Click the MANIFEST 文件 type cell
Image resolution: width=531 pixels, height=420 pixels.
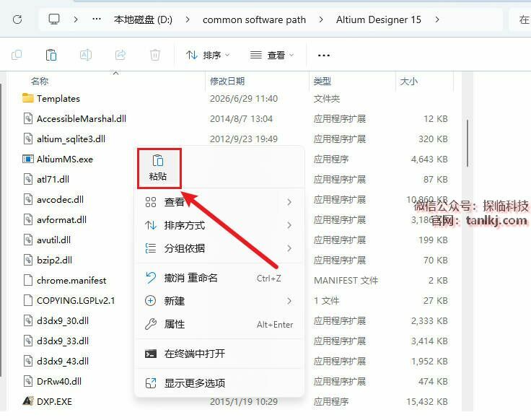tap(346, 281)
